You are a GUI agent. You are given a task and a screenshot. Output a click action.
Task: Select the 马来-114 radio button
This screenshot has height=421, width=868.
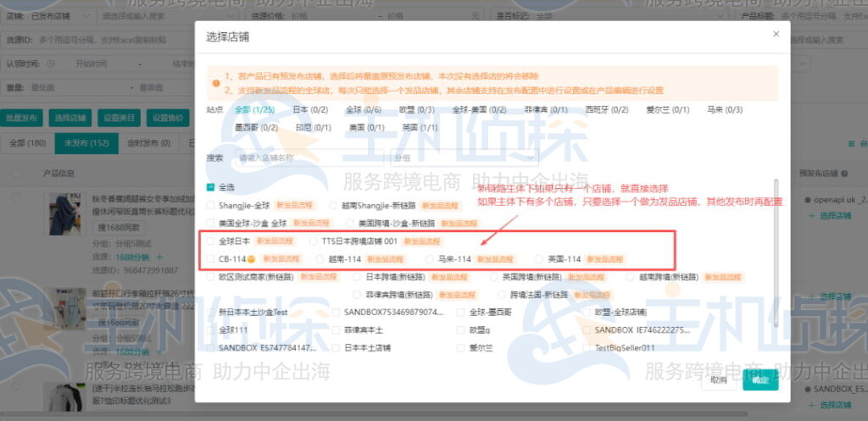pyautogui.click(x=429, y=258)
